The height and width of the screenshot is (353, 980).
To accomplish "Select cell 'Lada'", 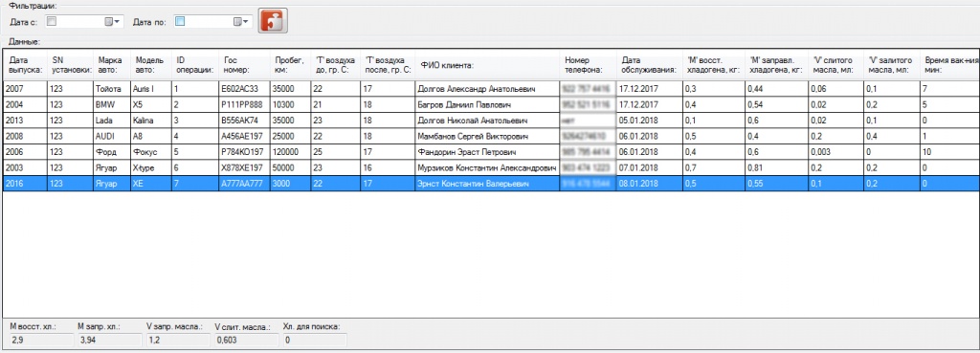I will pyautogui.click(x=112, y=120).
